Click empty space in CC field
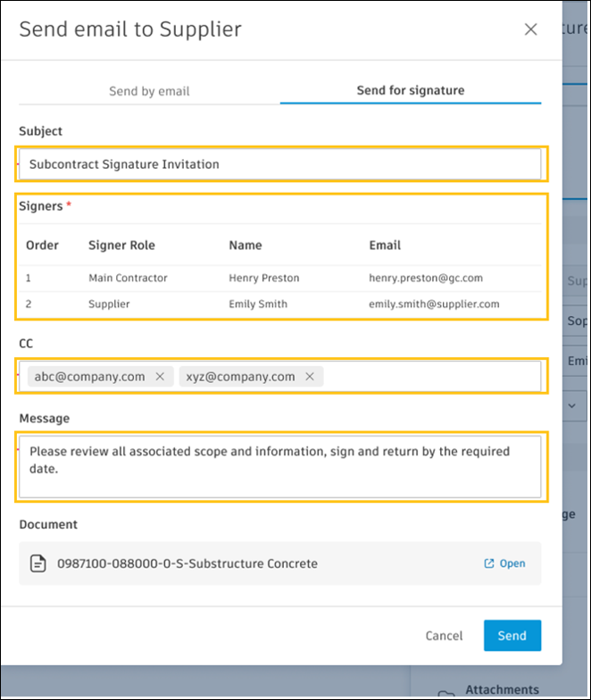This screenshot has height=700, width=591. [x=429, y=377]
